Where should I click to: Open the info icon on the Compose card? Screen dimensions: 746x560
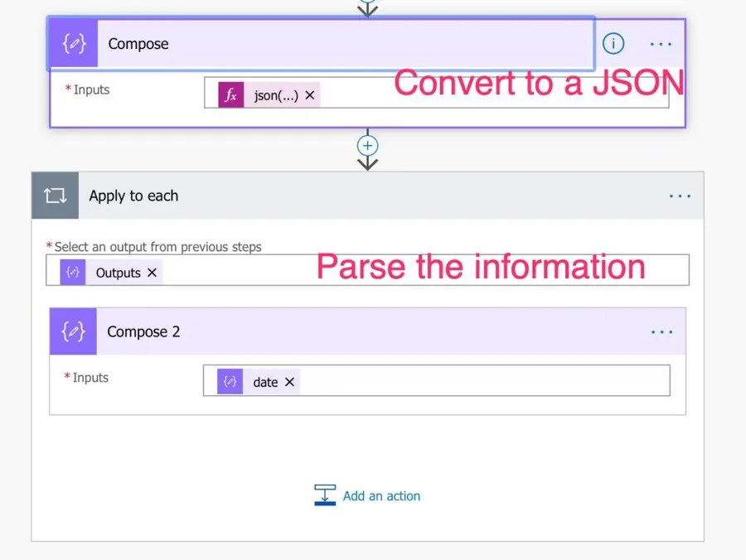(x=613, y=44)
